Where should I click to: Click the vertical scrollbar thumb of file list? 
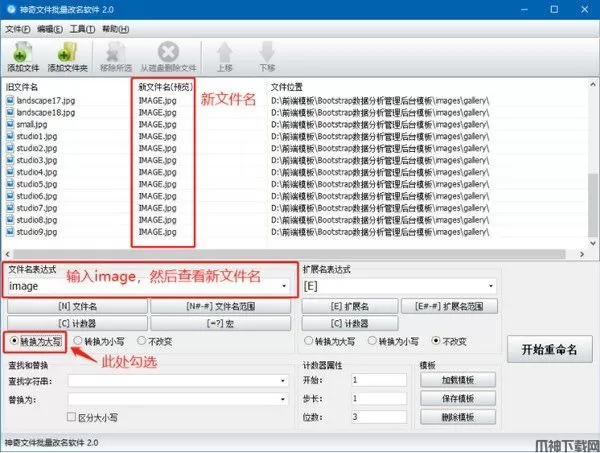pos(593,205)
